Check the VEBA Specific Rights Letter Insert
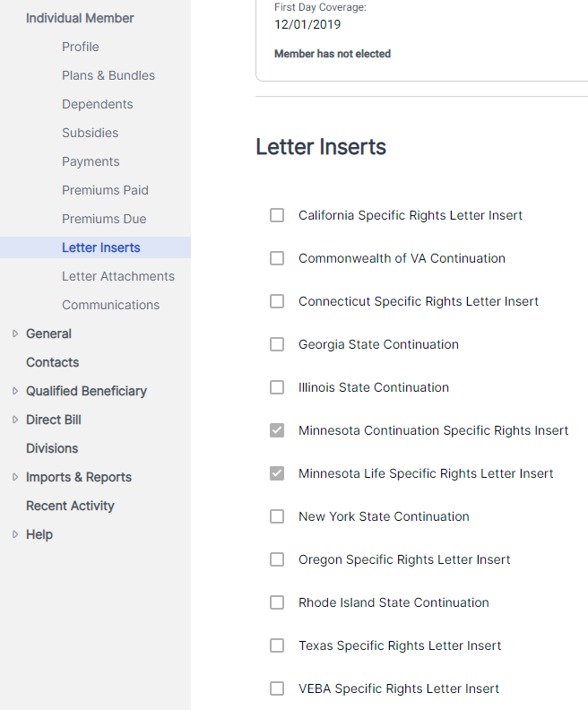 (x=277, y=688)
